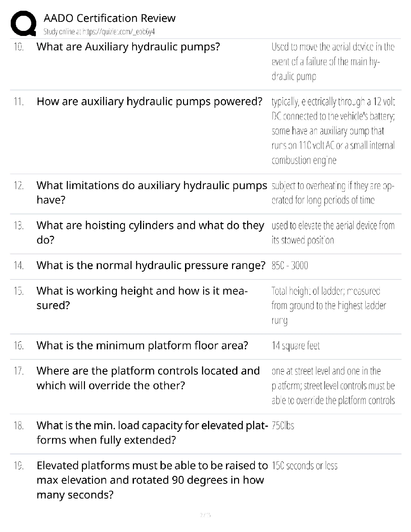Screen dimensions: 411x532
Task: Click the '850 - 3000' pressure range answer
Action: click(x=290, y=266)
